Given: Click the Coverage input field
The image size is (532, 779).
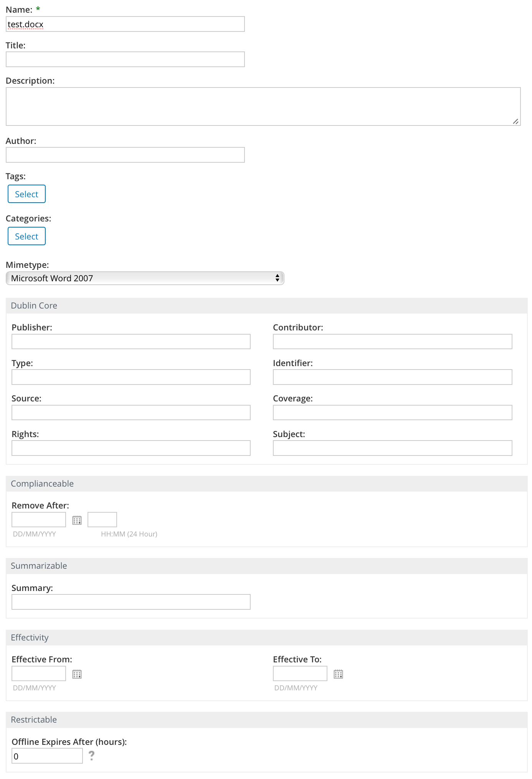Looking at the screenshot, I should (x=392, y=413).
